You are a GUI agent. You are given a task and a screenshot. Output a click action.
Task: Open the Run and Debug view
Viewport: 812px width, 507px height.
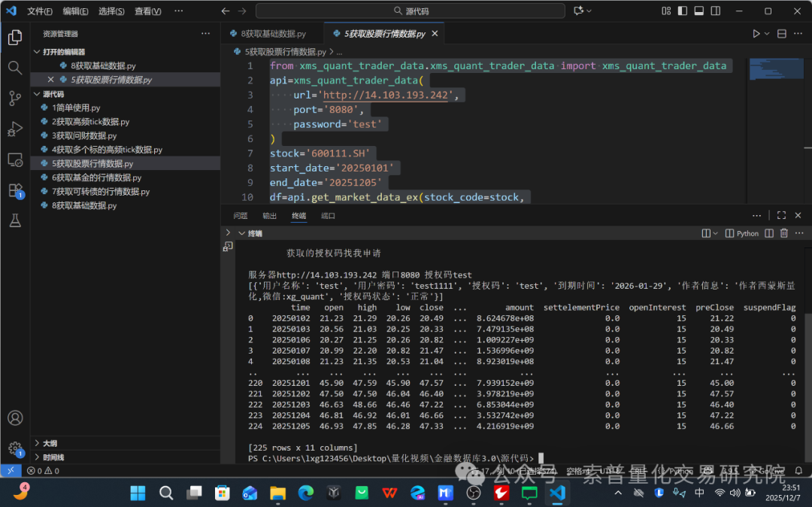pyautogui.click(x=15, y=129)
